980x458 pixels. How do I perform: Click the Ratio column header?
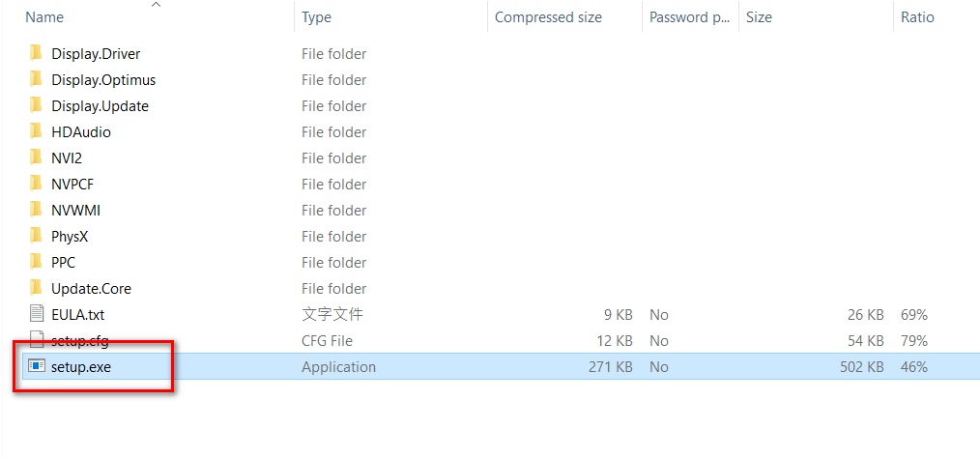tap(917, 17)
